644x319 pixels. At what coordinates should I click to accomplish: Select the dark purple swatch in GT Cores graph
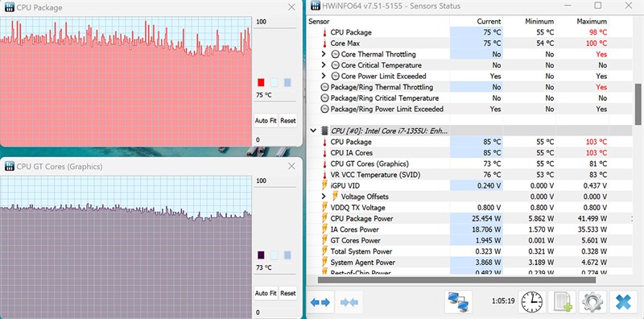261,255
